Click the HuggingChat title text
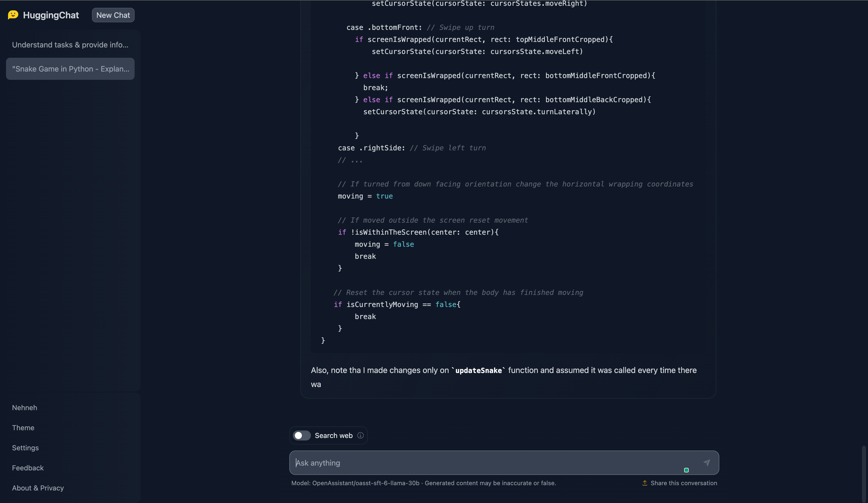 pos(51,15)
